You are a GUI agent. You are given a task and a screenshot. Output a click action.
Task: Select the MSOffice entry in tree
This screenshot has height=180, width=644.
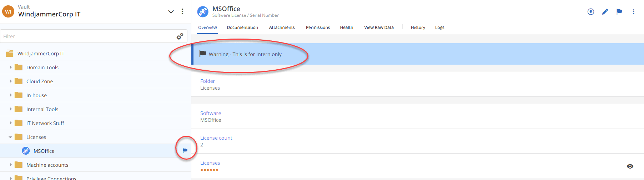(x=44, y=151)
